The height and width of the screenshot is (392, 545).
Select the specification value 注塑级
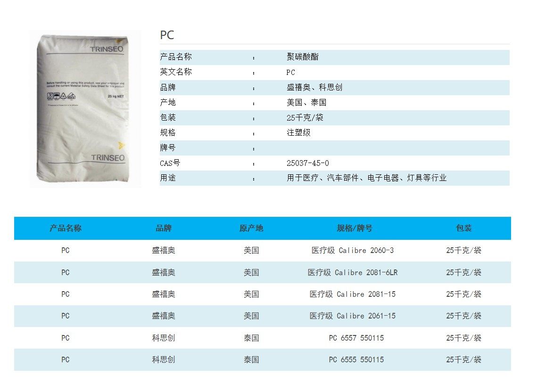coord(298,133)
